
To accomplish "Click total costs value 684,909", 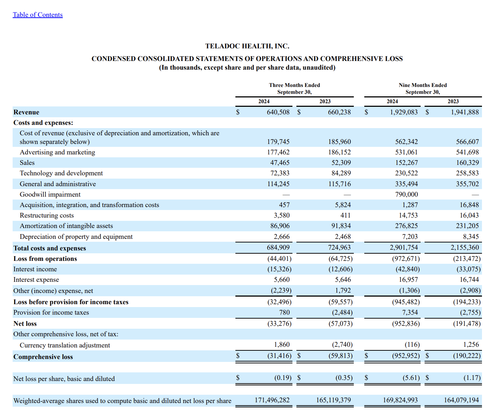I will click(x=278, y=248).
